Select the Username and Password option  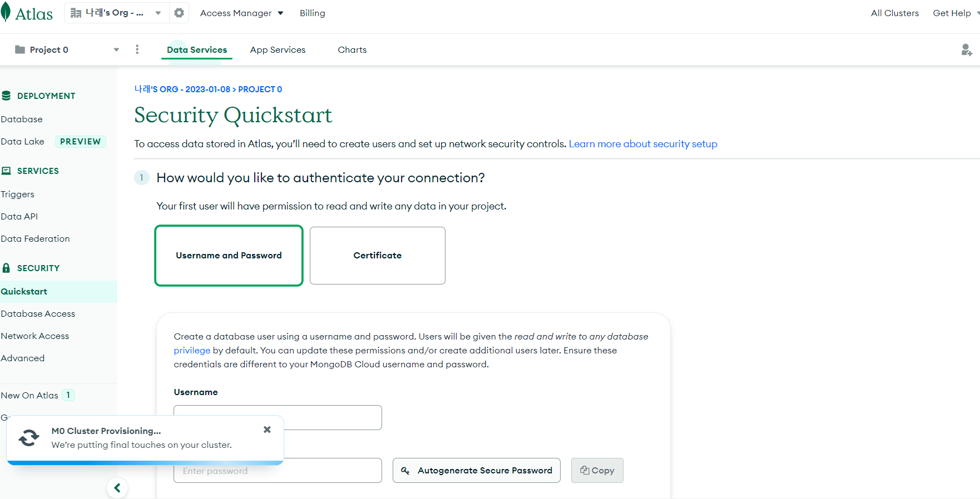[229, 256]
